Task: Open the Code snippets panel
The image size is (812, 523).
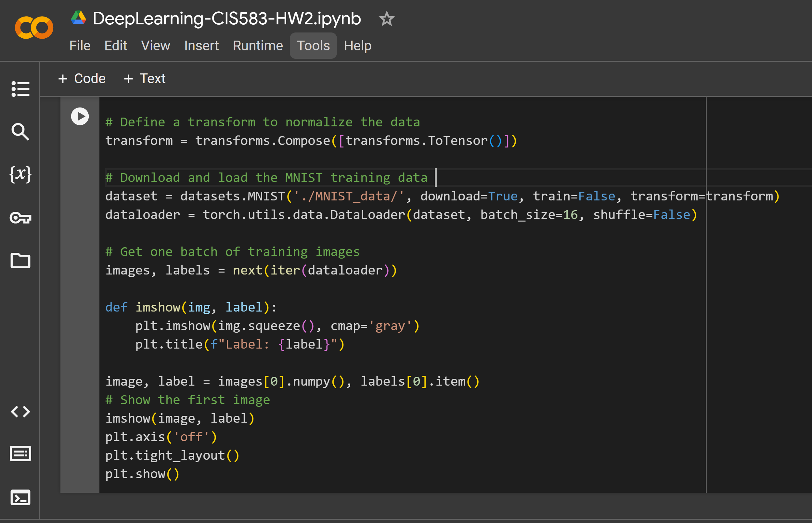Action: click(20, 412)
